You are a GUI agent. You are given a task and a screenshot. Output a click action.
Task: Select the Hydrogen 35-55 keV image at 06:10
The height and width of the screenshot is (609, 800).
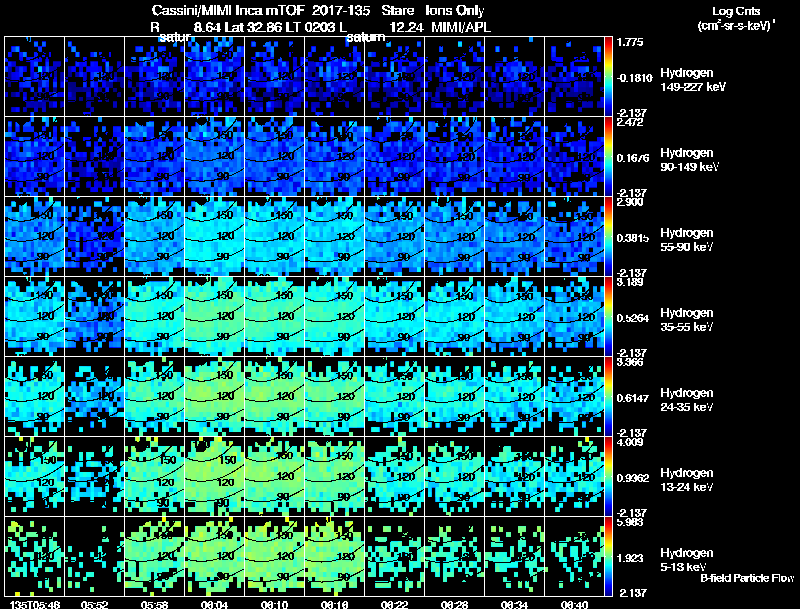[x=274, y=316]
